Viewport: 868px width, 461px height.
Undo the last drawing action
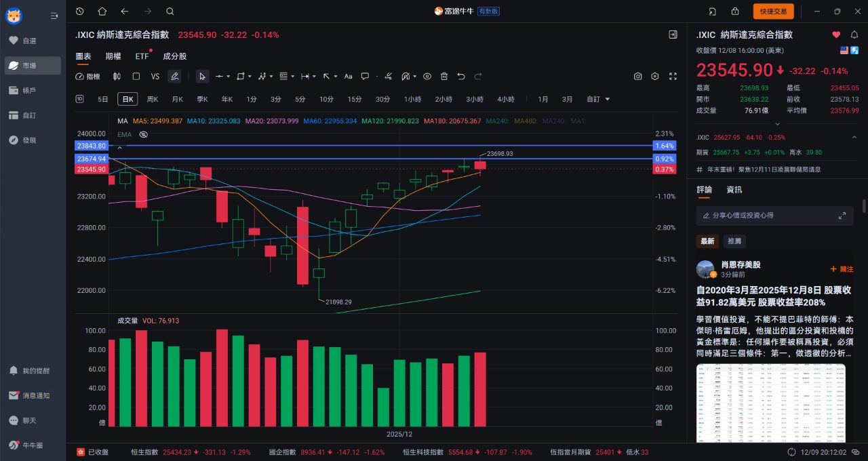[x=461, y=77]
